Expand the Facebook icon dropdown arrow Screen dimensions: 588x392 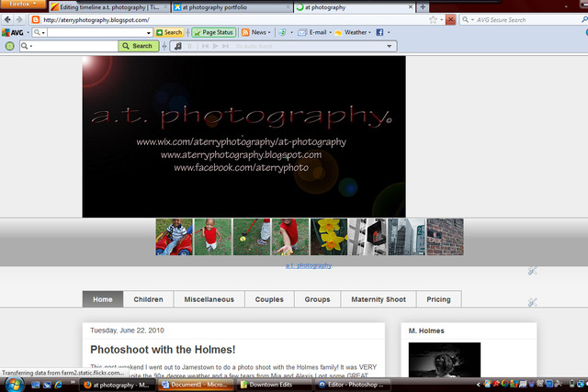[389, 33]
